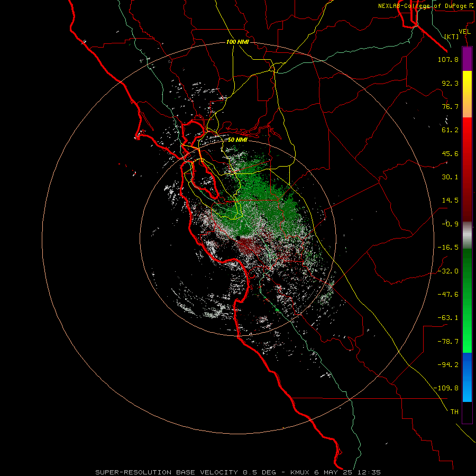Select the -0.9 legend value

tap(450, 224)
